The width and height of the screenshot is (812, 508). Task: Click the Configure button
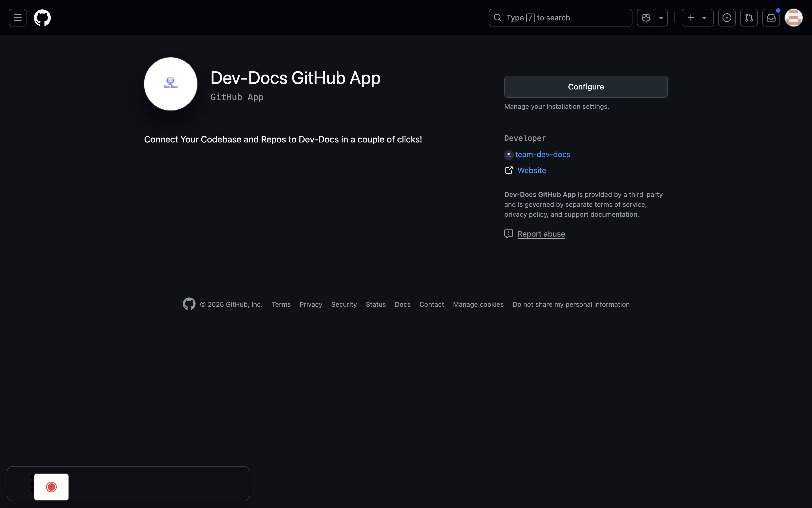[x=586, y=87]
